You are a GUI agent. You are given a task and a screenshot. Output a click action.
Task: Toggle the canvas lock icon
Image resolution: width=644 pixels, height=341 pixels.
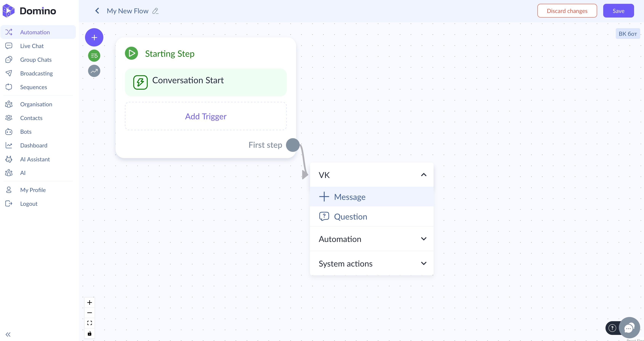(x=89, y=334)
